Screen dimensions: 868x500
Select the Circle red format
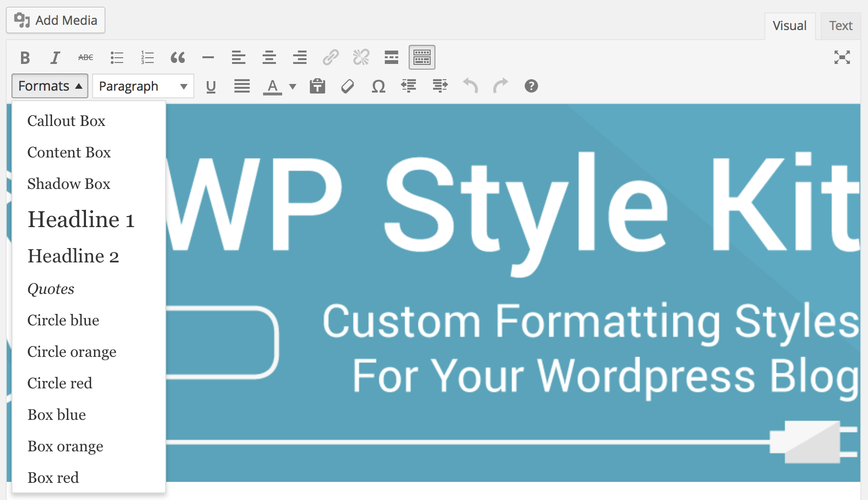pyautogui.click(x=89, y=383)
